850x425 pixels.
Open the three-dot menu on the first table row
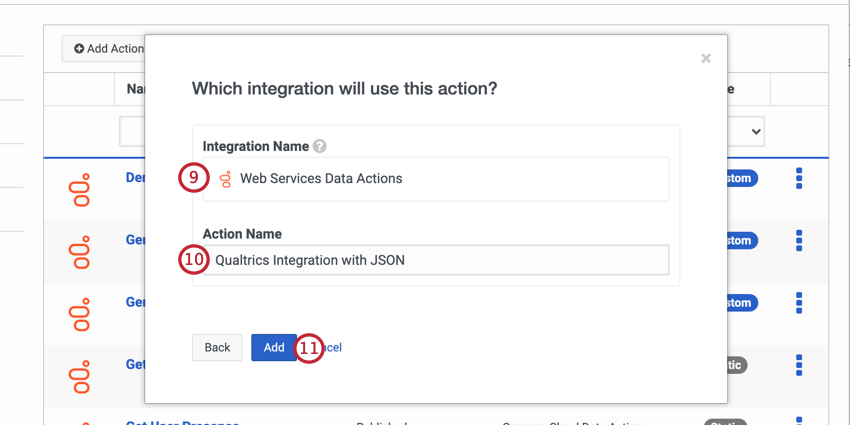[x=799, y=178]
